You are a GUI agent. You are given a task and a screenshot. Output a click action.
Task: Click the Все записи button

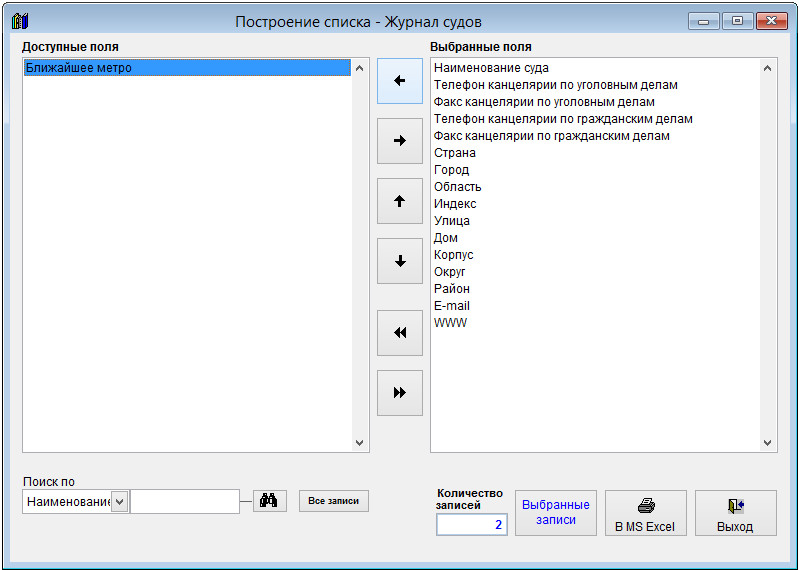pos(334,501)
